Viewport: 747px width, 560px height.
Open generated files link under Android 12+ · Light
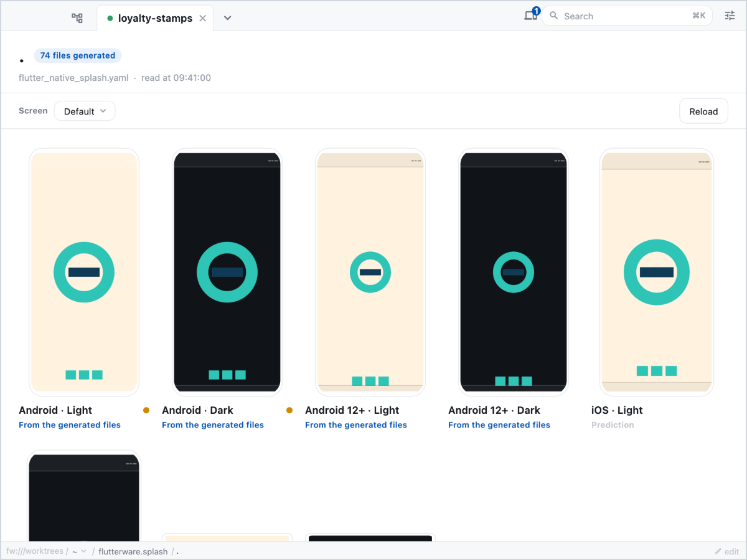356,425
